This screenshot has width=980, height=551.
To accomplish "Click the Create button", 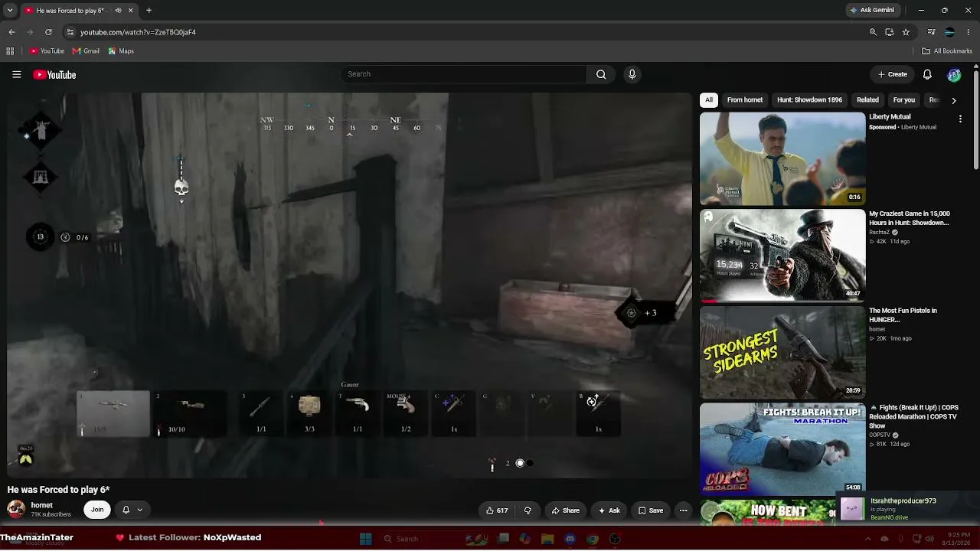I will 893,74.
